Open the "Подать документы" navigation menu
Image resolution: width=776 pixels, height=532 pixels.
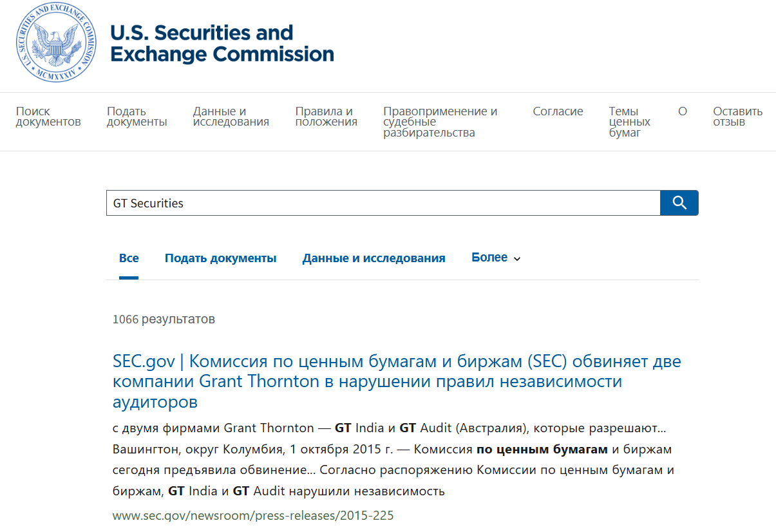click(137, 116)
